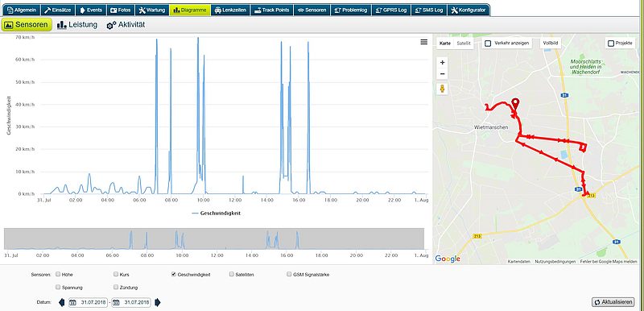Open Nutzungsbedingungen link on map
644x311 pixels.
(555, 261)
